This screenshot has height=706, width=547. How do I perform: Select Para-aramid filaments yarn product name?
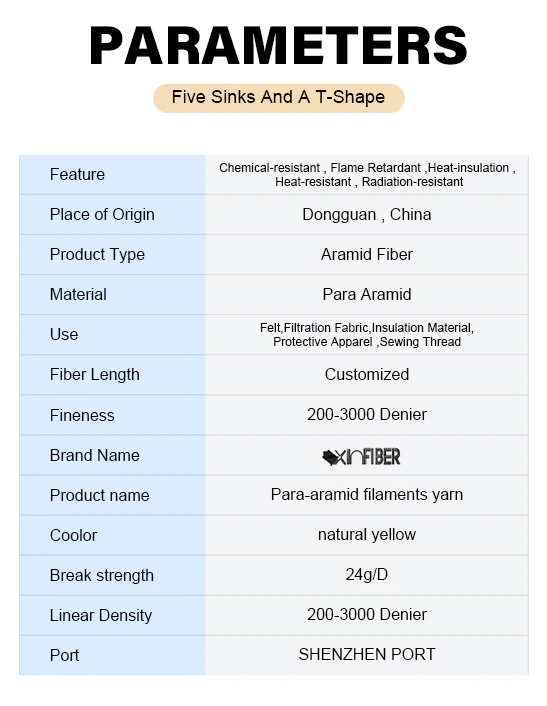tap(366, 495)
